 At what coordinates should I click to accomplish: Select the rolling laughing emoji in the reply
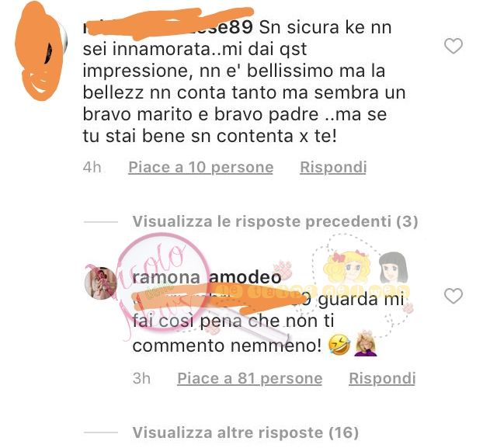[x=339, y=345]
